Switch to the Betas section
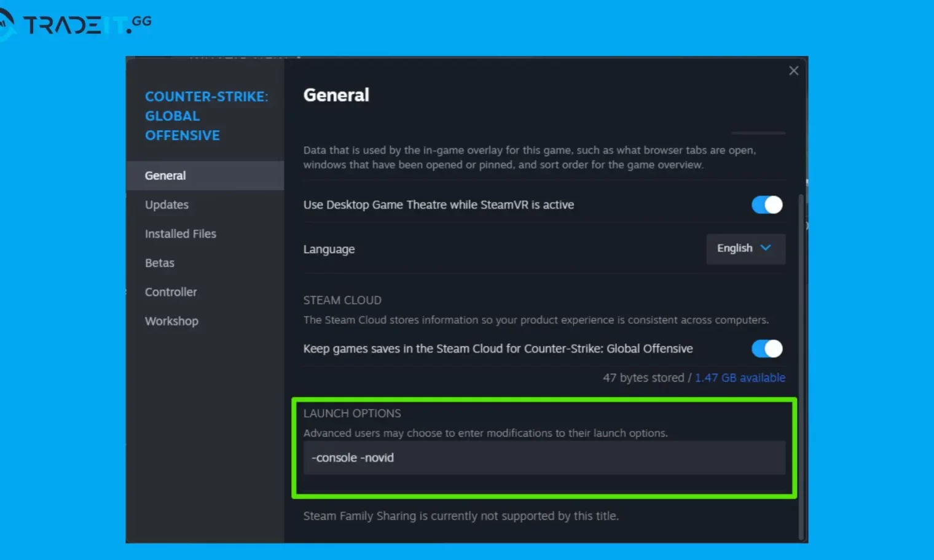 [160, 263]
